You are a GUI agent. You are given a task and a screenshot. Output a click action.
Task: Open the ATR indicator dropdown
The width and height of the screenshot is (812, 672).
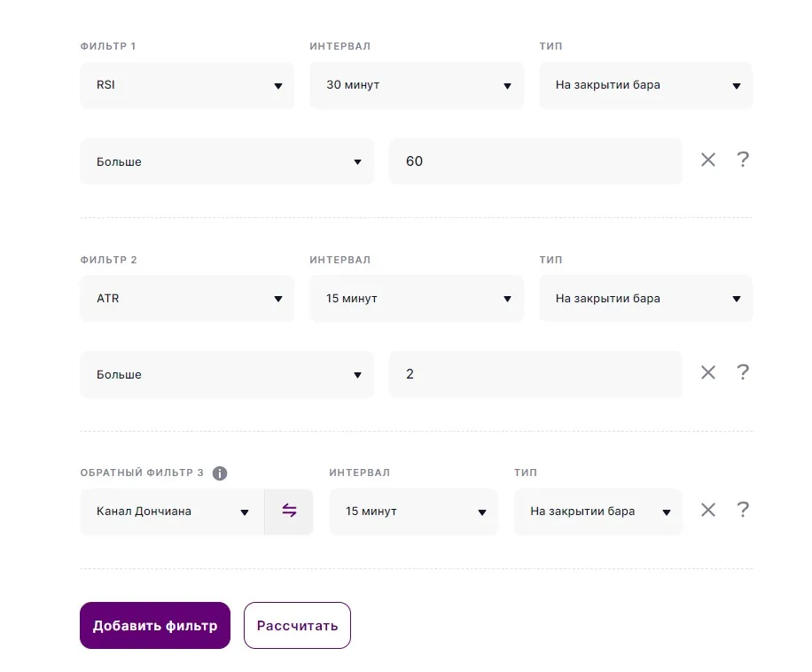click(x=186, y=299)
